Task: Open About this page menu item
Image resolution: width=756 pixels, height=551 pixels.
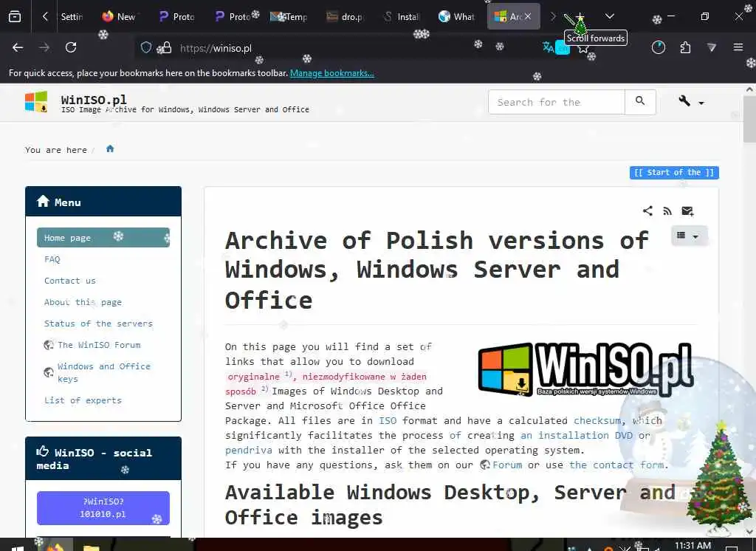Action: pyautogui.click(x=83, y=302)
